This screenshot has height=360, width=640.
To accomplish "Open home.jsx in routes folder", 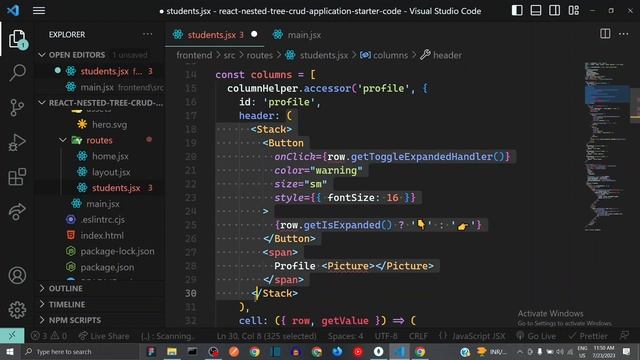I will 101,156.
